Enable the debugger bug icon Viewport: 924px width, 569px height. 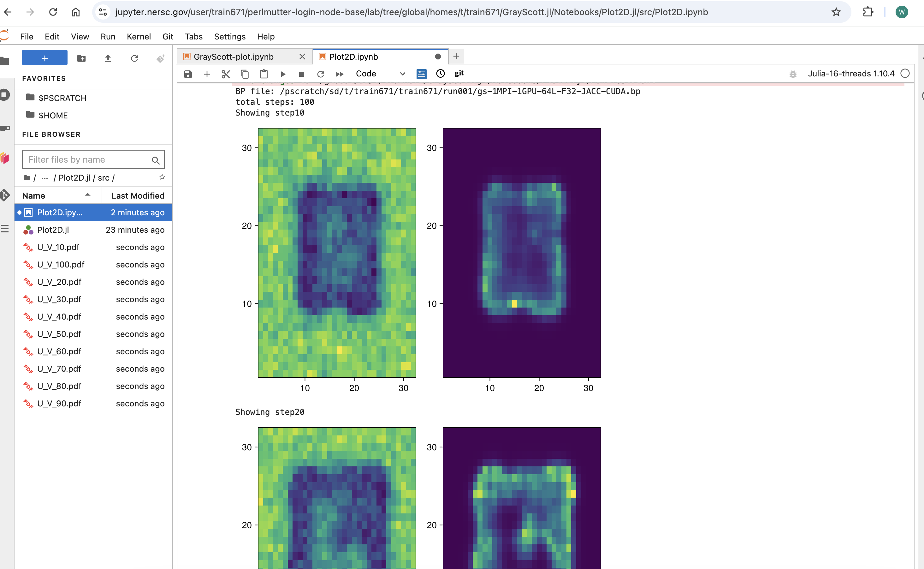point(793,74)
